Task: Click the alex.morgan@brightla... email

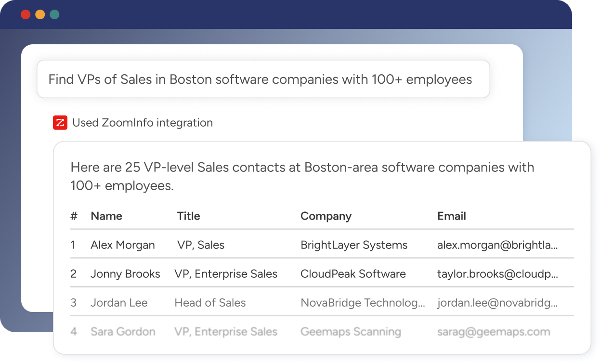Action: pos(497,245)
